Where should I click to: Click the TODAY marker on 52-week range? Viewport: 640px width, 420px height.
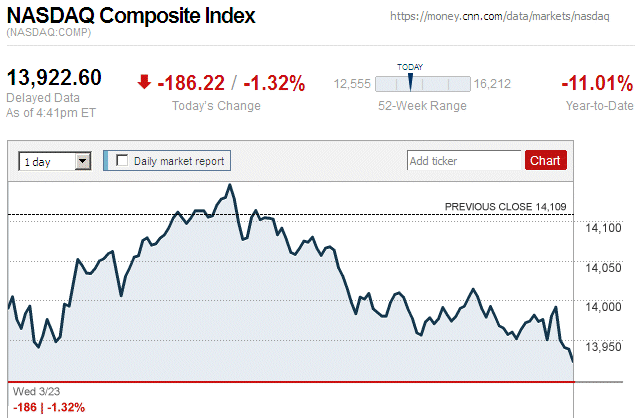pyautogui.click(x=410, y=82)
